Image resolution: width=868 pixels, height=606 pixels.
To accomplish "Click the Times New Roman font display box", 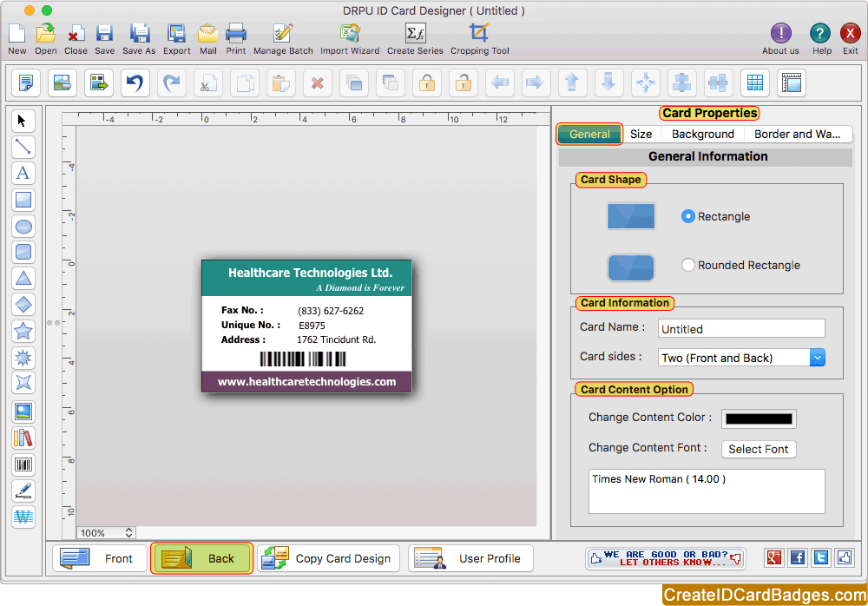I will click(x=707, y=491).
